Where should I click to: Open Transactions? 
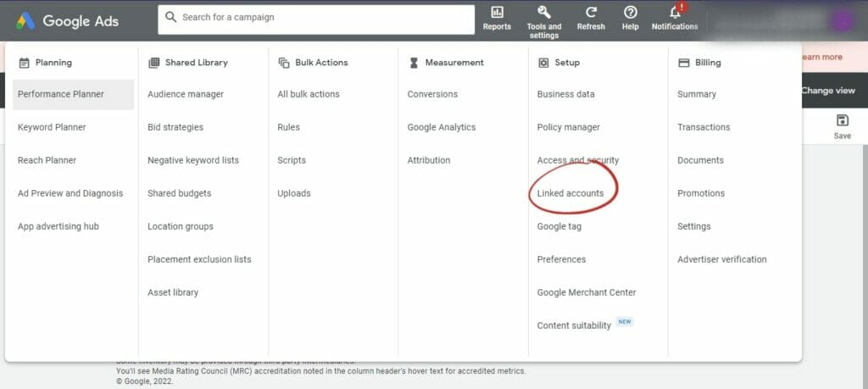click(x=704, y=127)
